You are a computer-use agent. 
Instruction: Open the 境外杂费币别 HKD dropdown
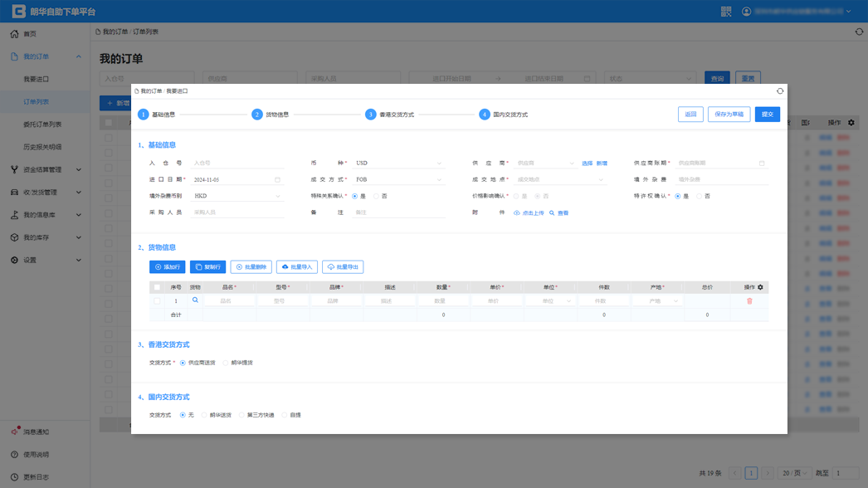point(237,196)
